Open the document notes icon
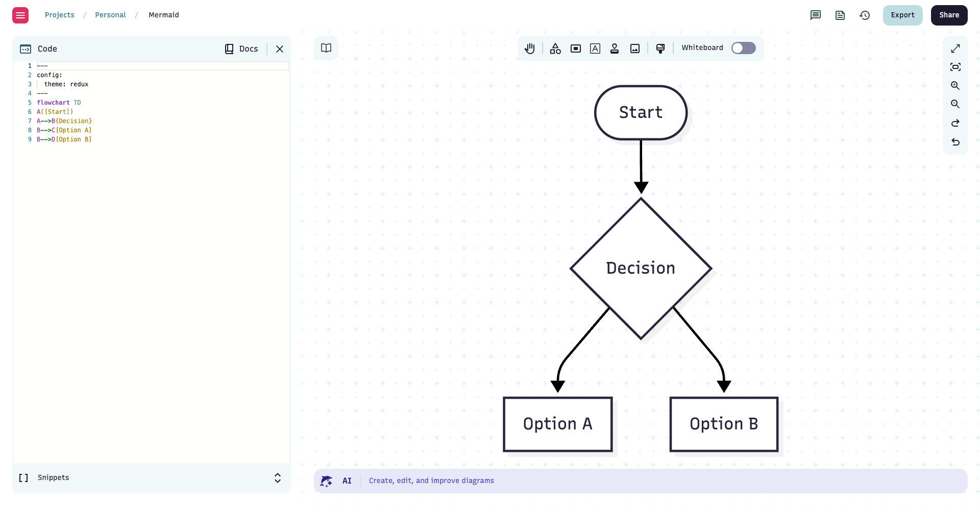 [x=840, y=15]
